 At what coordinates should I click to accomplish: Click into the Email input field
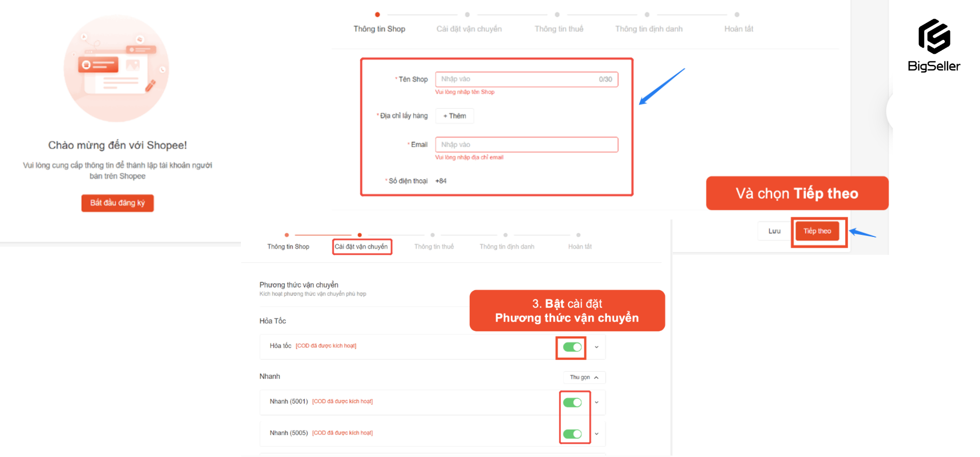[x=526, y=145]
